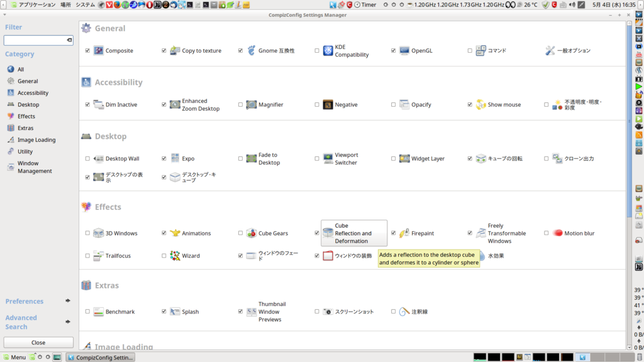Click the Gnome compatibility foot icon

252,50
